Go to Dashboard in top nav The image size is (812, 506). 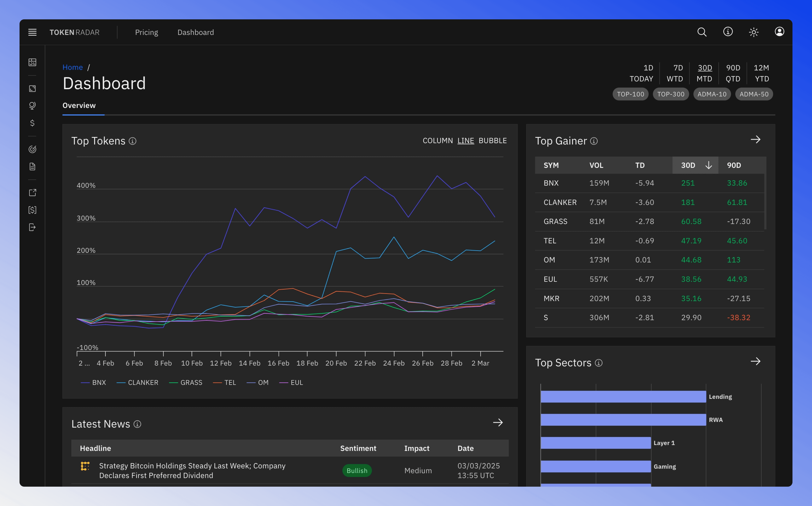(x=196, y=32)
